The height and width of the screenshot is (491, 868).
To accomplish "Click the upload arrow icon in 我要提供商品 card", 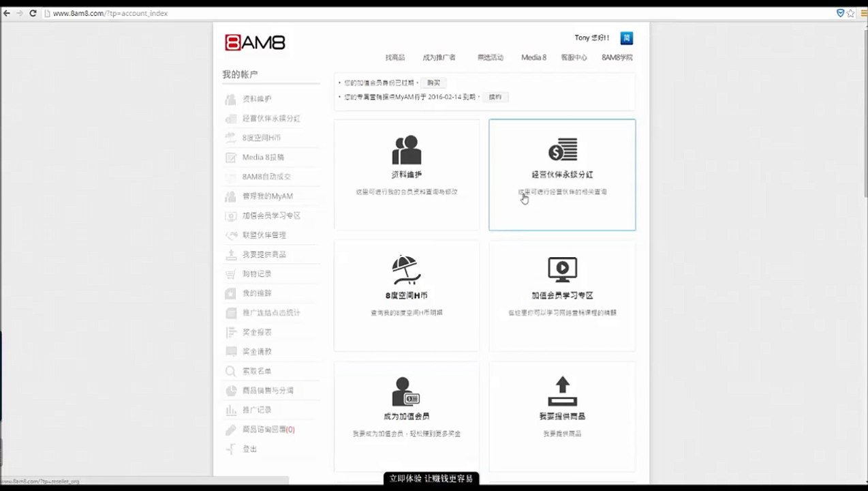I will (563, 391).
